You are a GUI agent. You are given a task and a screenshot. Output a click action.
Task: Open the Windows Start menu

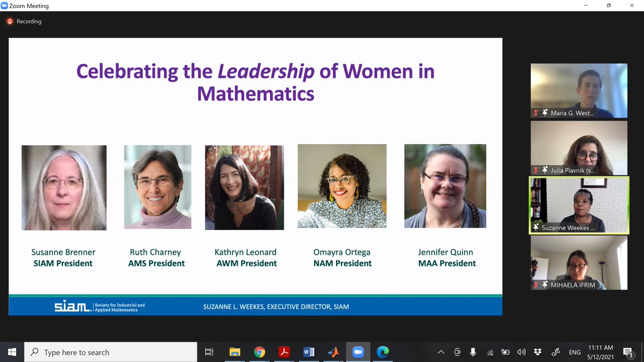pyautogui.click(x=12, y=352)
